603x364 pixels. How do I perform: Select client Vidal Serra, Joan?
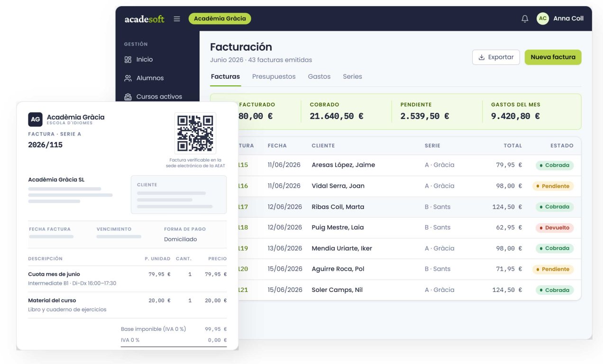tap(338, 186)
